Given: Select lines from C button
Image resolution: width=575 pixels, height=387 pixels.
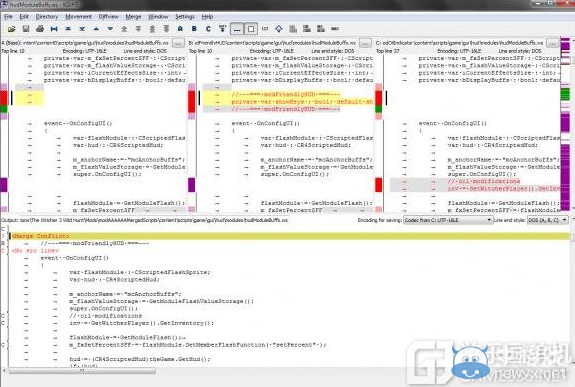Looking at the screenshot, I should coord(208,29).
